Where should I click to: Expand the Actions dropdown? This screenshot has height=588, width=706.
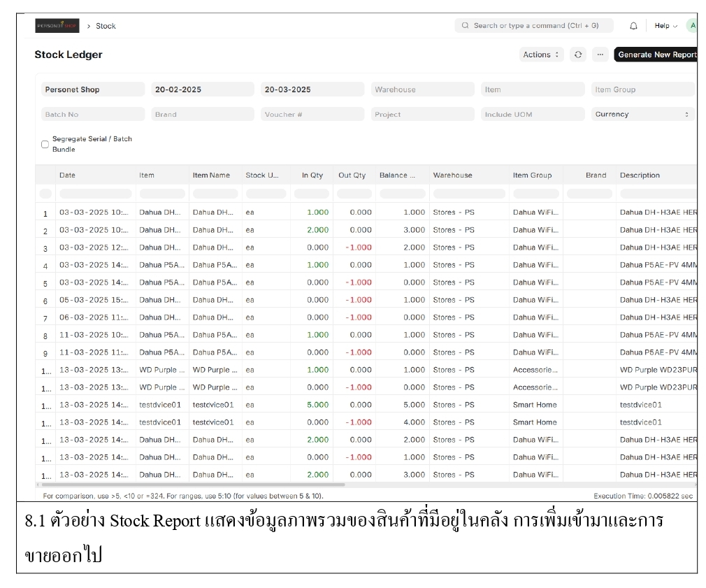541,55
